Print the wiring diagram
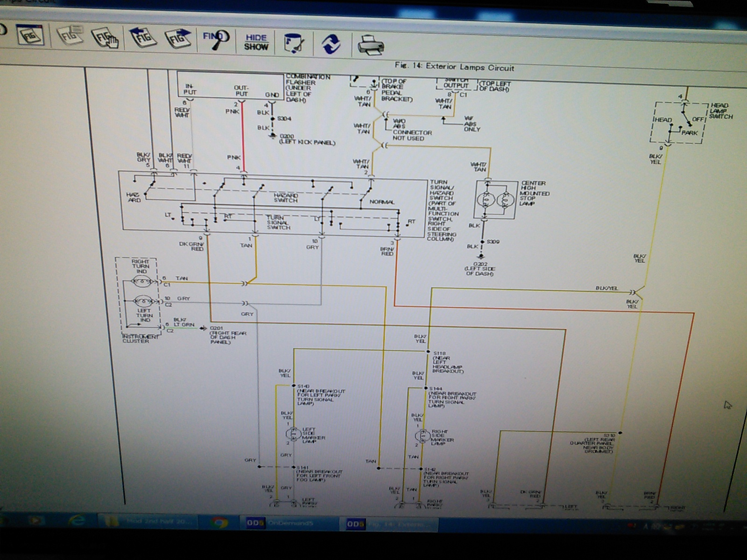 click(371, 45)
